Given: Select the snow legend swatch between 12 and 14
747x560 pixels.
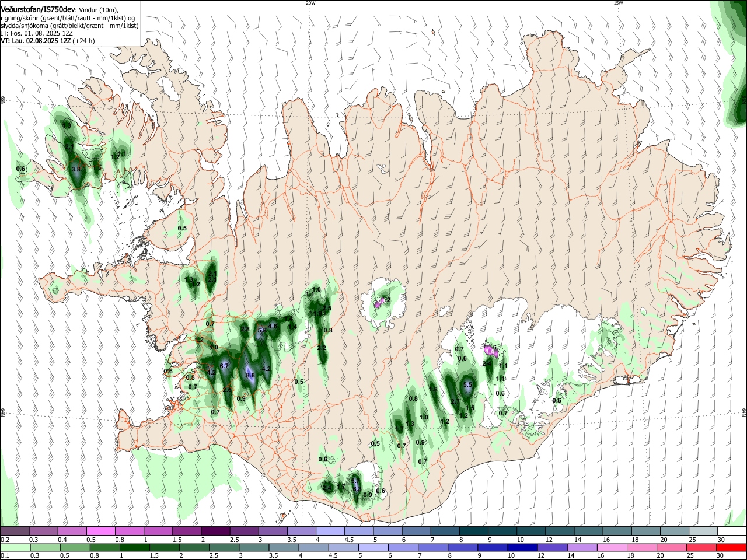Looking at the screenshot, I should pos(560,531).
